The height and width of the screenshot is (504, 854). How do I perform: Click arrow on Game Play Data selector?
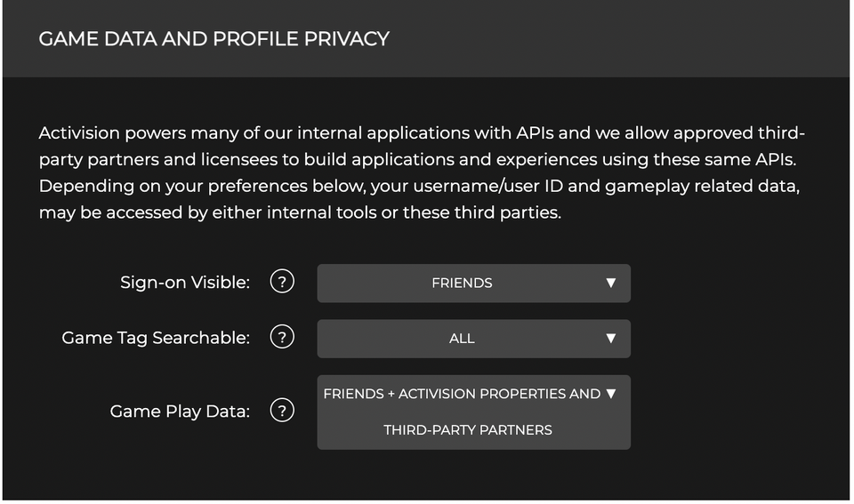tap(611, 394)
